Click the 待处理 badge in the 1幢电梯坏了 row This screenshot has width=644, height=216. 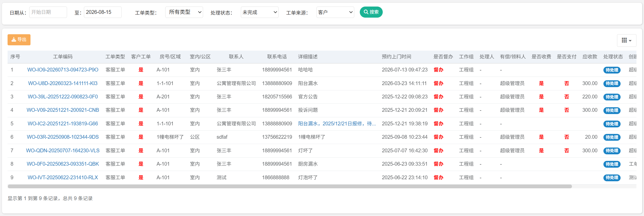(x=612, y=137)
